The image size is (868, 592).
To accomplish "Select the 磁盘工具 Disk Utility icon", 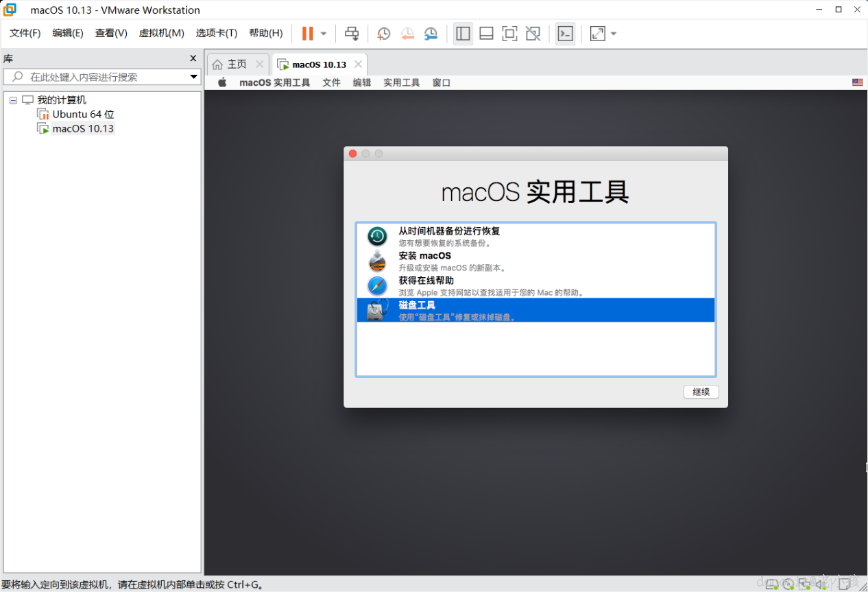I will click(377, 310).
